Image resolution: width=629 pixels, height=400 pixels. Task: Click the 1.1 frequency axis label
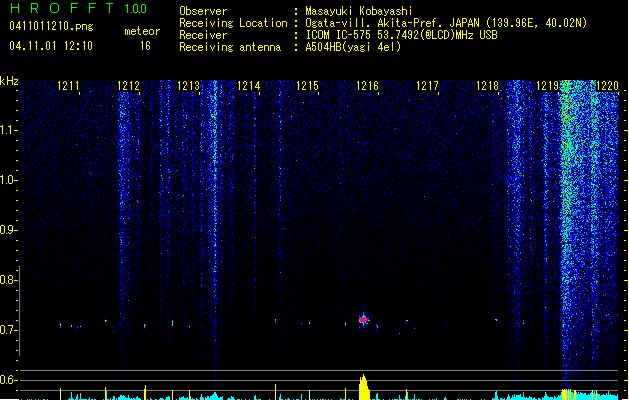pyautogui.click(x=8, y=130)
